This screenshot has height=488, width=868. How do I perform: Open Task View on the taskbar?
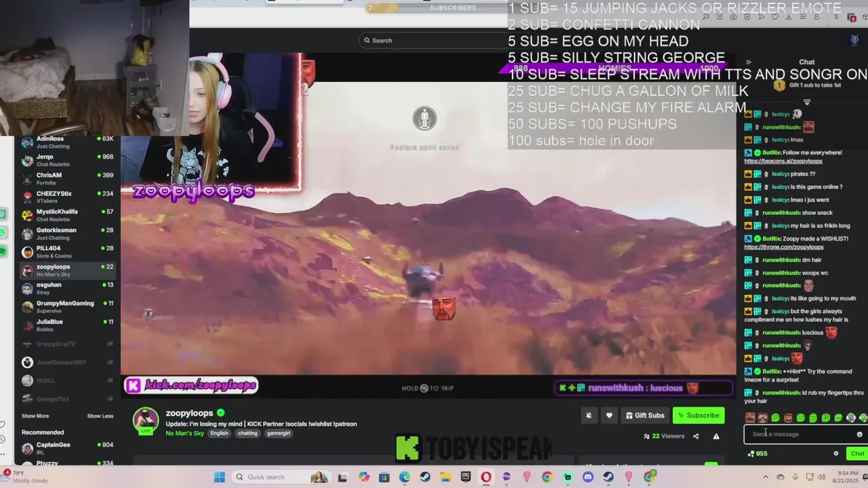pos(342,477)
